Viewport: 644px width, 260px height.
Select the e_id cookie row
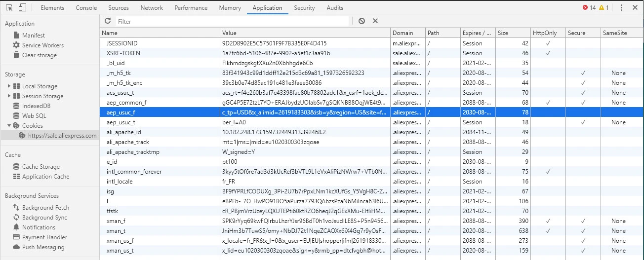point(372,162)
